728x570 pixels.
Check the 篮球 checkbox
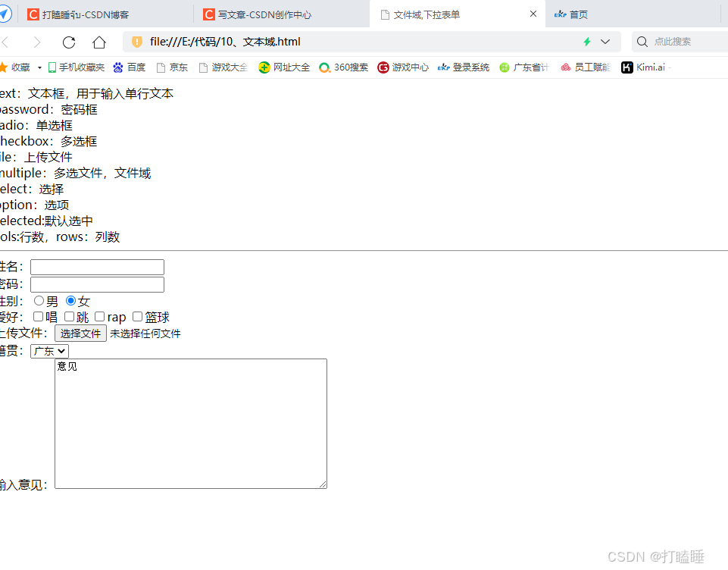pos(137,316)
